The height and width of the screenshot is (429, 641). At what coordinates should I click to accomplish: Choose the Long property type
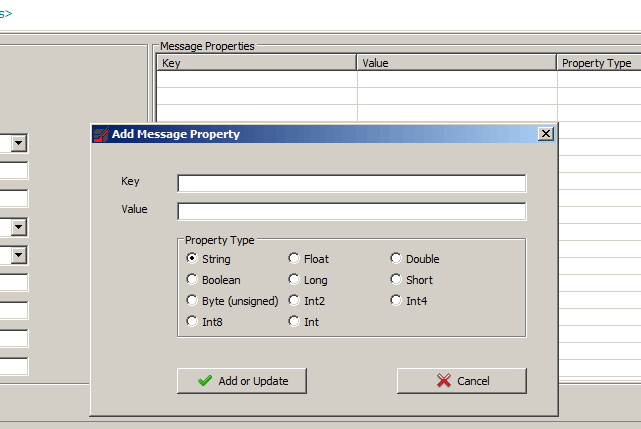(294, 280)
